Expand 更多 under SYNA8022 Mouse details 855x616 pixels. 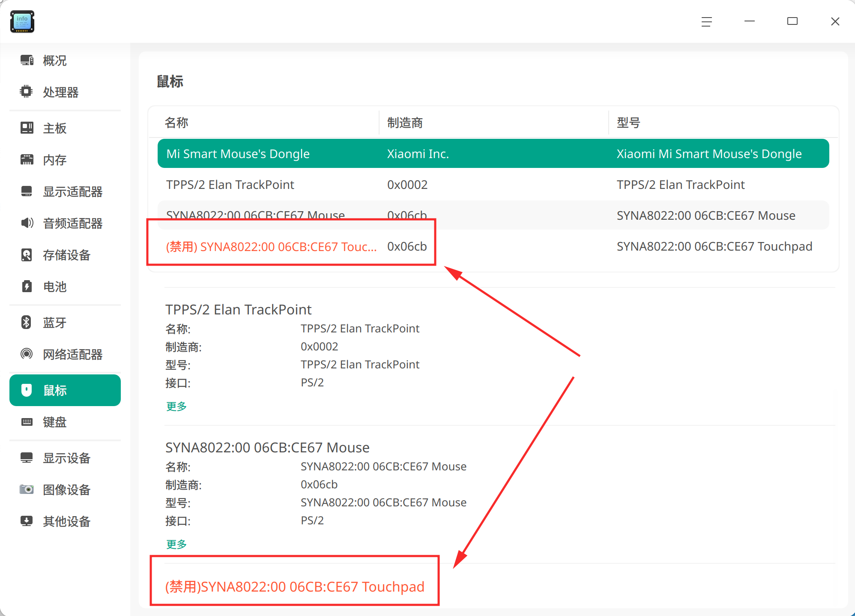pyautogui.click(x=176, y=544)
